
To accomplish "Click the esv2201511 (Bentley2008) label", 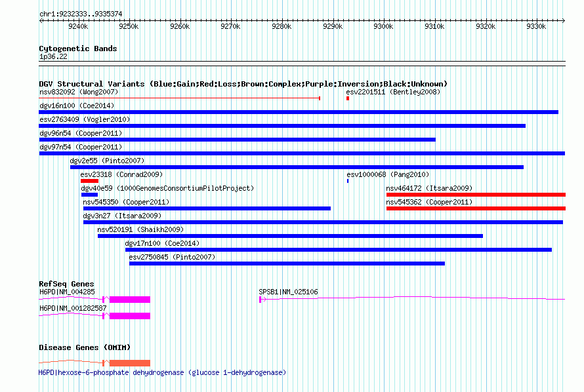I will pos(393,92).
